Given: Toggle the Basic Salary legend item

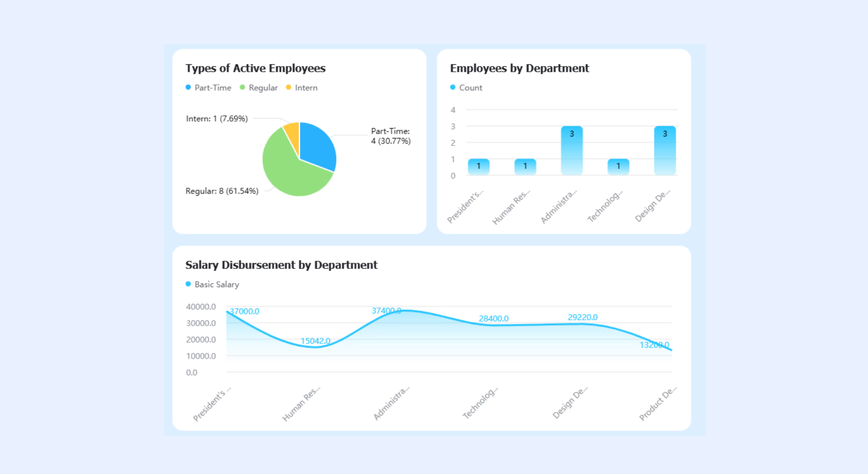Looking at the screenshot, I should (x=212, y=284).
